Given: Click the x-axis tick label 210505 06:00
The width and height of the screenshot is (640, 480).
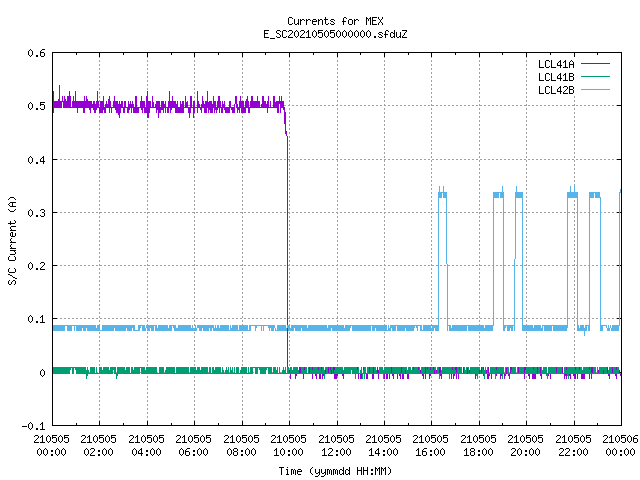Looking at the screenshot, I should click(193, 446).
